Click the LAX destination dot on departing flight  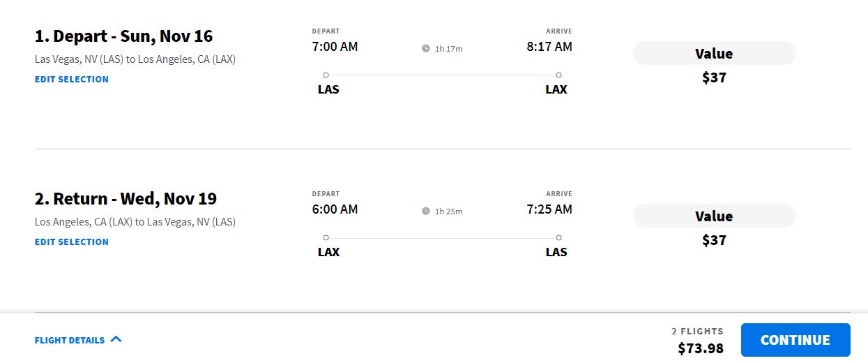pyautogui.click(x=558, y=75)
